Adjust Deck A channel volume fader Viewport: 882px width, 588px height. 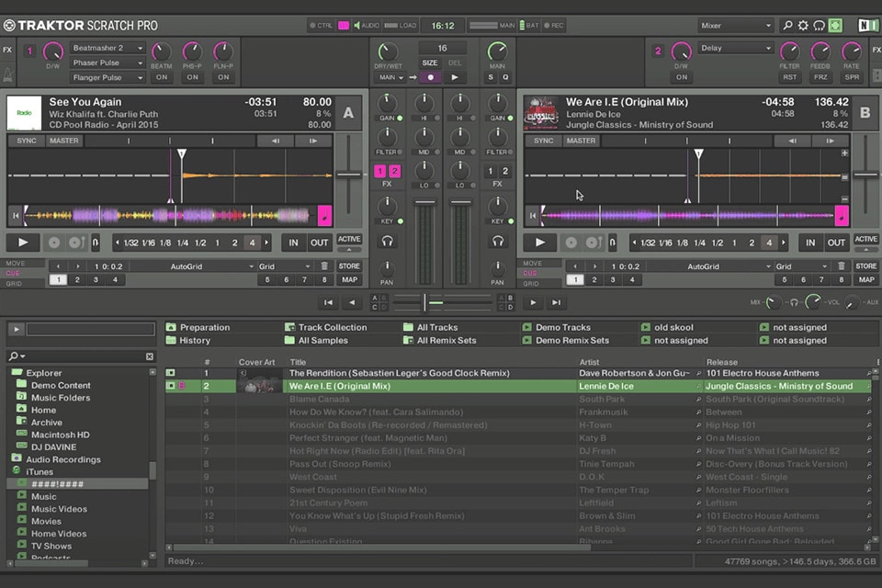pos(425,202)
